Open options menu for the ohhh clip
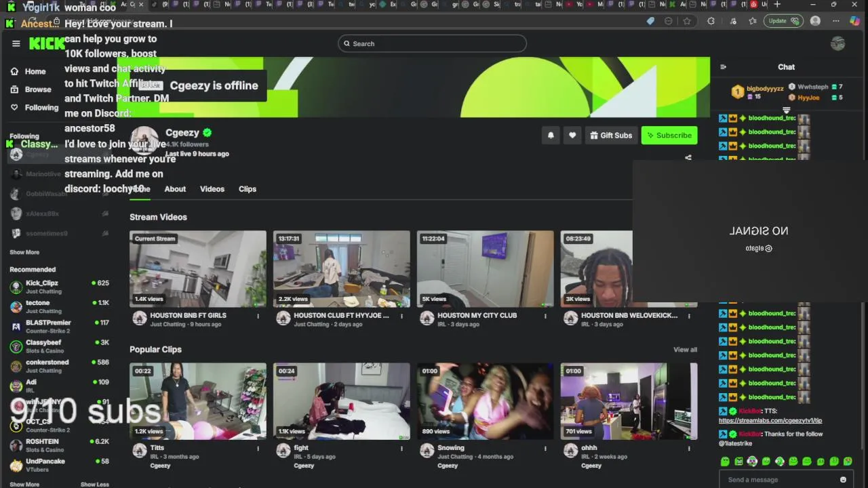This screenshot has width=868, height=488. click(689, 448)
